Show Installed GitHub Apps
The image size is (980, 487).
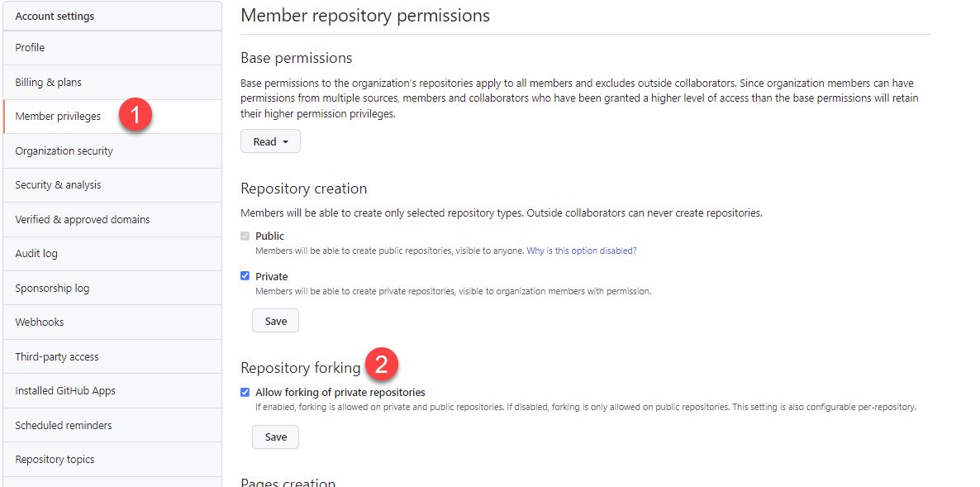coord(65,391)
